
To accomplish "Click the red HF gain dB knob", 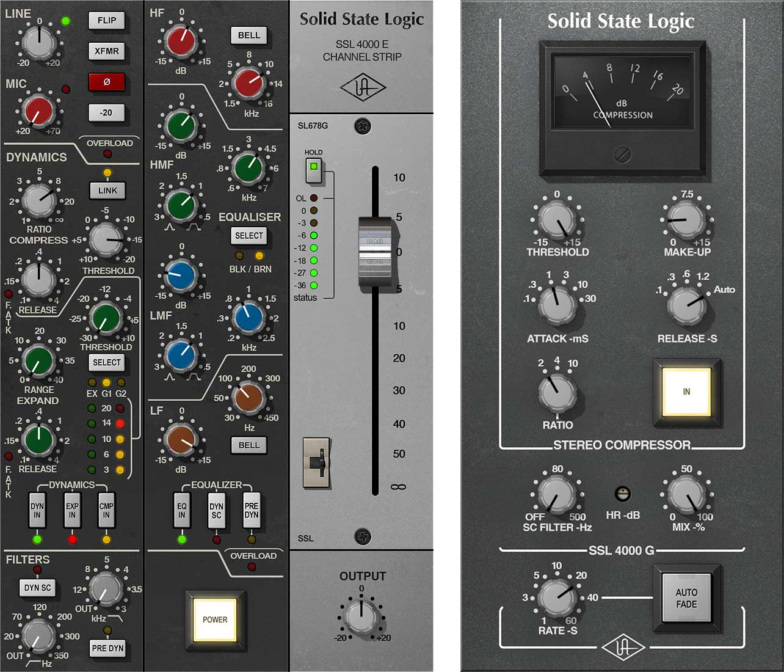I will click(x=181, y=41).
